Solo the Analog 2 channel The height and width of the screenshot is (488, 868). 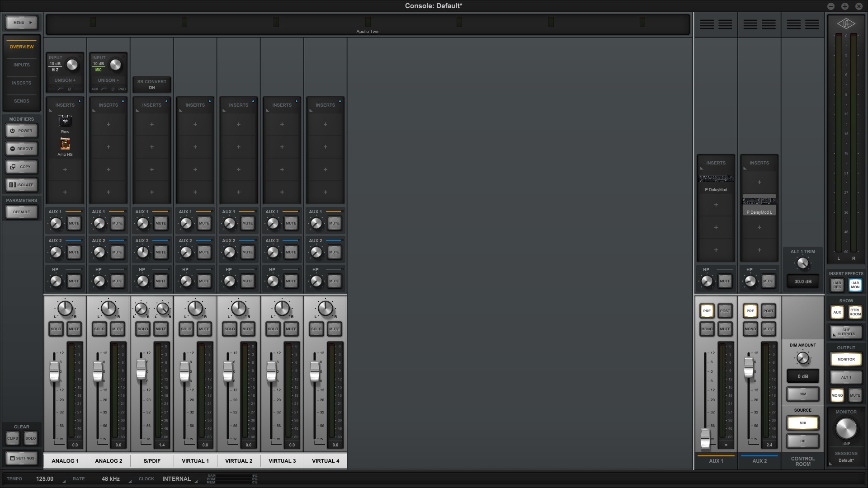pos(99,329)
